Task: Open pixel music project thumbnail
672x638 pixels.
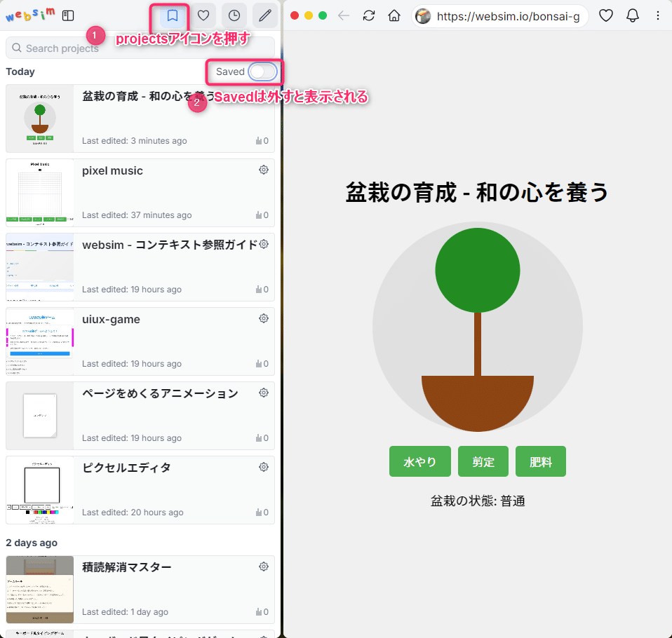Action: (40, 193)
